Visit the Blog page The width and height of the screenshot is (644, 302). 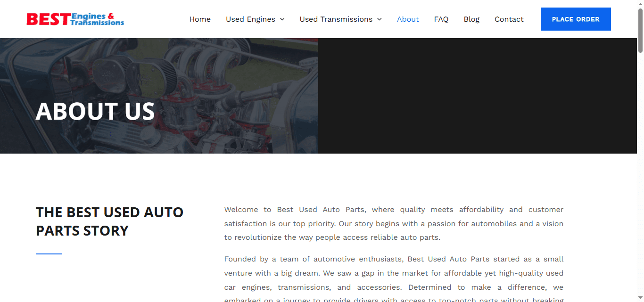click(x=471, y=19)
